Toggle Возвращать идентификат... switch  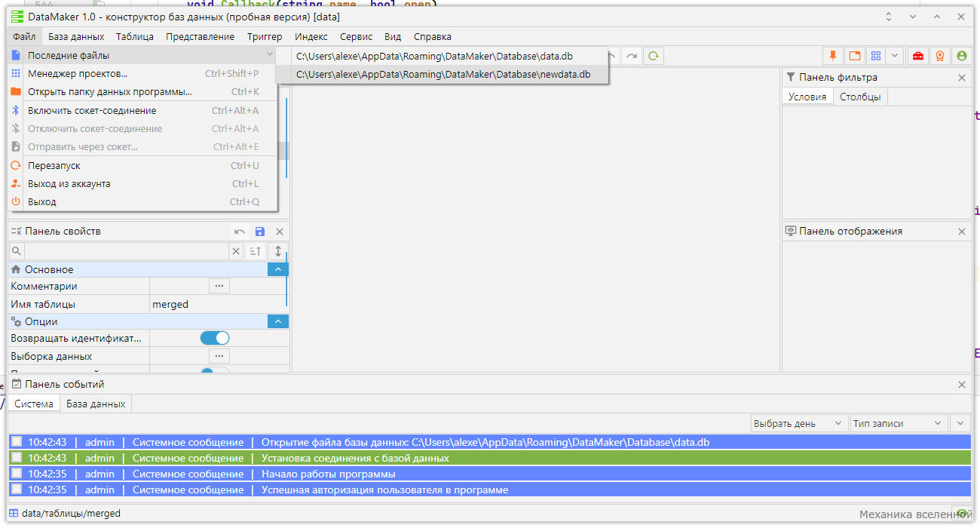point(215,338)
